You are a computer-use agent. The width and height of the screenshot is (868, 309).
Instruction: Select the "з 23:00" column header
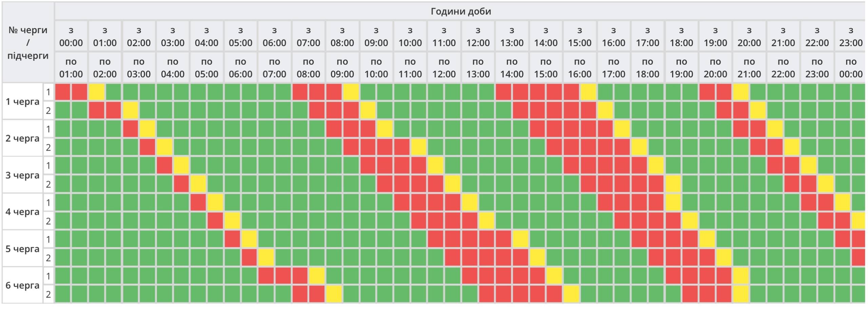[850, 37]
